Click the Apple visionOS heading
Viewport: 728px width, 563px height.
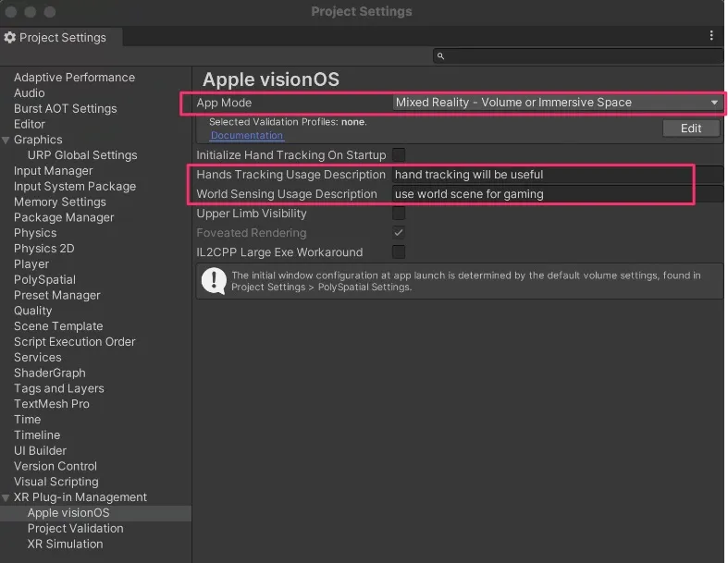coord(271,80)
